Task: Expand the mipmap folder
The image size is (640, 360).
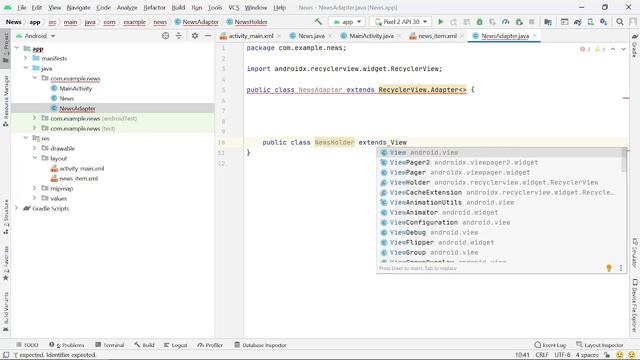Action: [35, 188]
